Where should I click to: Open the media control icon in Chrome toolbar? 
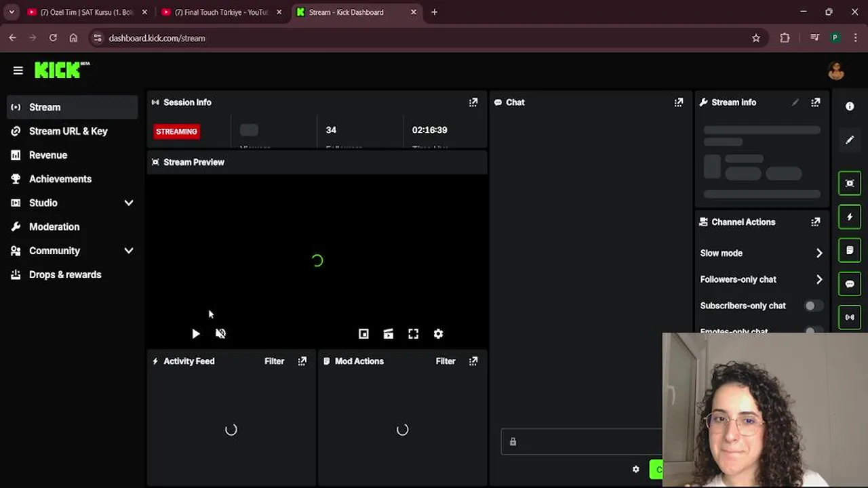tap(814, 38)
